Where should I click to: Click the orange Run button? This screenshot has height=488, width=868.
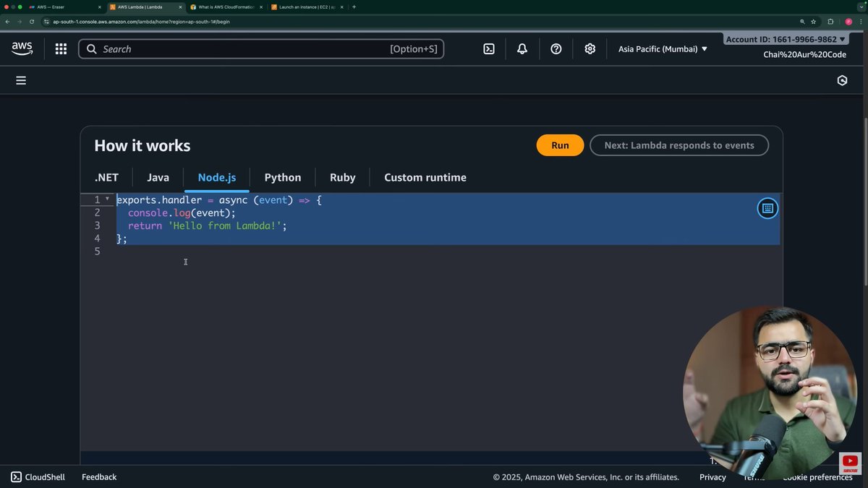point(560,145)
